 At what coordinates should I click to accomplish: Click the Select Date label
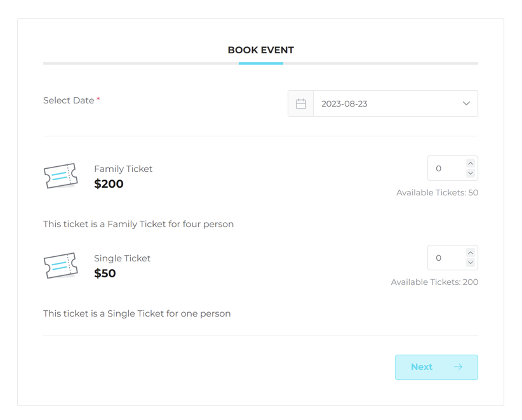pos(69,100)
